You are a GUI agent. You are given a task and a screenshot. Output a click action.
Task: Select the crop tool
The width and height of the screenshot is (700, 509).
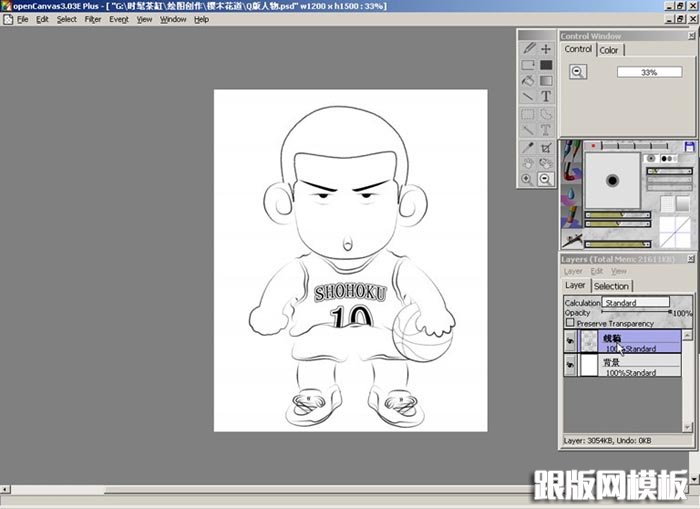point(546,148)
